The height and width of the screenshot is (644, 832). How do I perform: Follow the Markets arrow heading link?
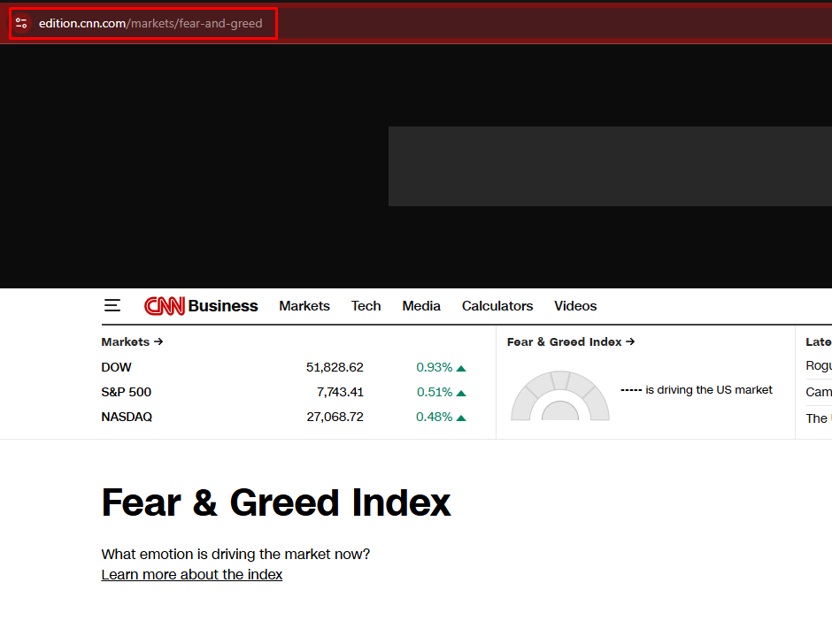click(x=132, y=341)
